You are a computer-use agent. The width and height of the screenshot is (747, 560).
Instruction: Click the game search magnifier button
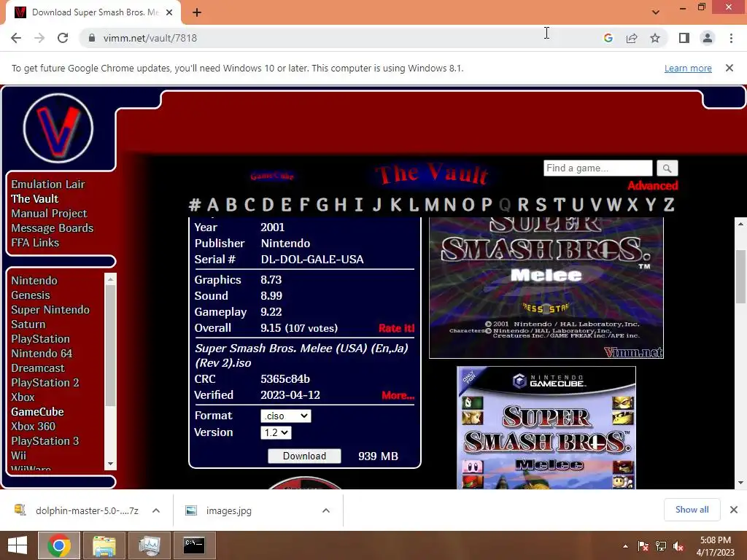tap(667, 168)
